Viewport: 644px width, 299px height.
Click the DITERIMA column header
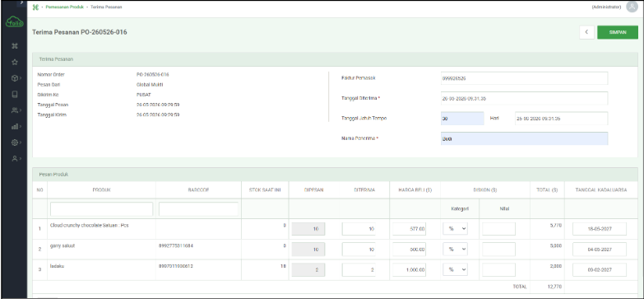pos(364,190)
